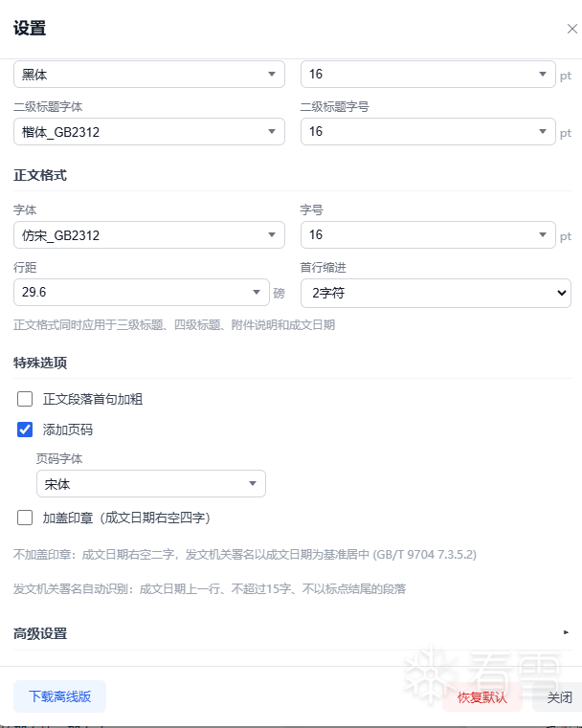Image resolution: width=582 pixels, height=728 pixels.
Task: Click the 下载离线版 button
Action: [x=59, y=696]
